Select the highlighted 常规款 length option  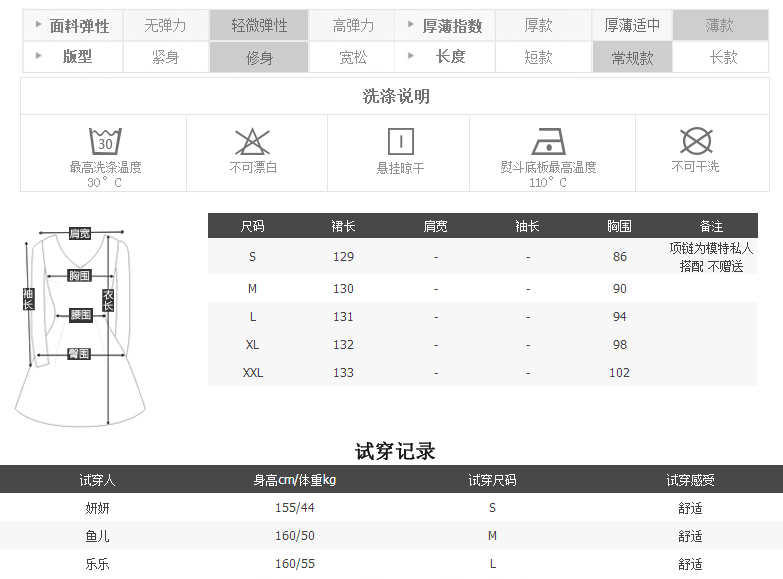coord(632,57)
